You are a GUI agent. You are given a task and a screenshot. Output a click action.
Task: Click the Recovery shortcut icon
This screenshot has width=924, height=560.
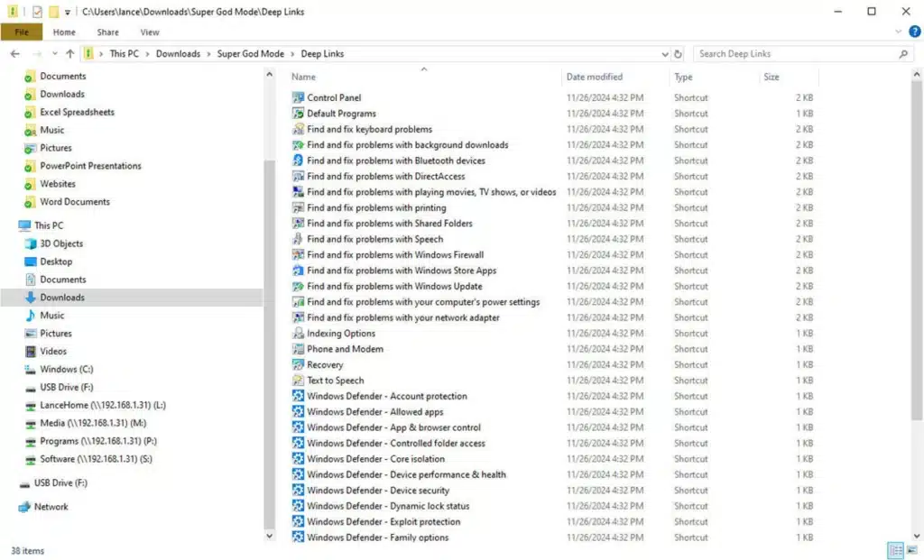click(298, 364)
